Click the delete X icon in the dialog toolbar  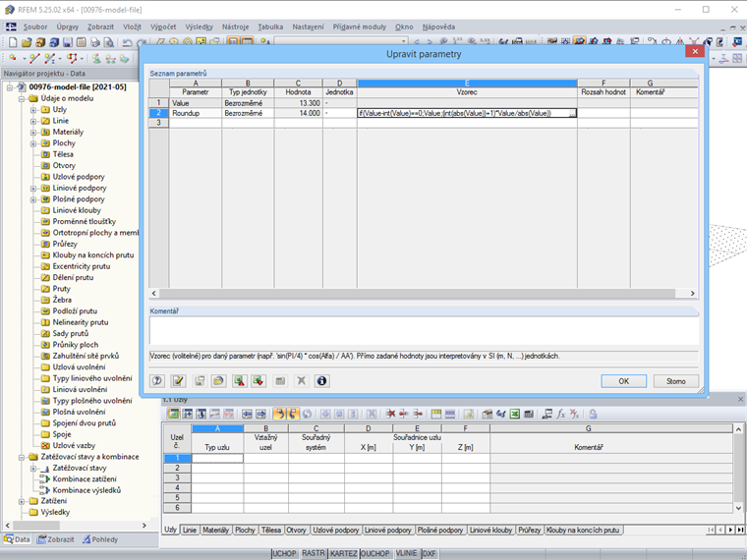tap(301, 380)
